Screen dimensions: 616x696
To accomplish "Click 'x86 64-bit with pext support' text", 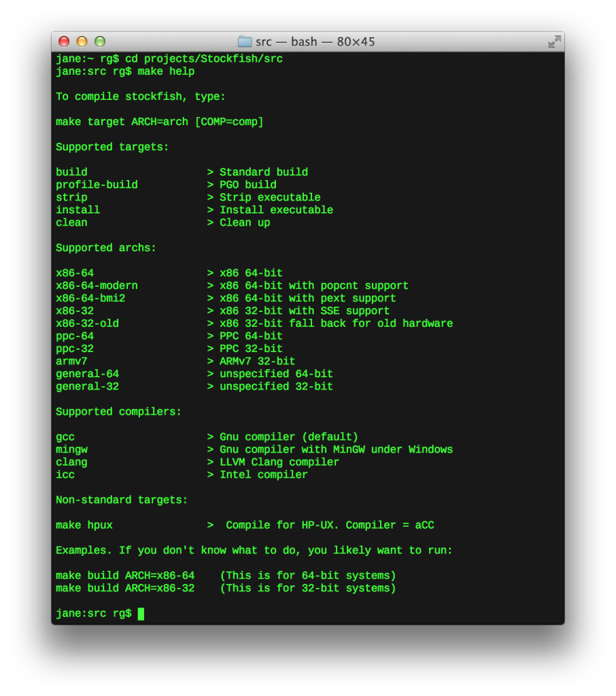I will (308, 298).
